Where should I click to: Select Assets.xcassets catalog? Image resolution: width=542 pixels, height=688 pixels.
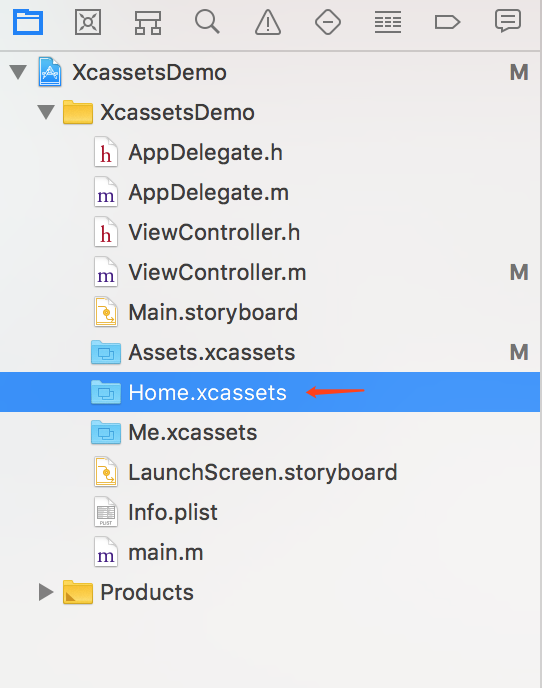[x=270, y=352]
